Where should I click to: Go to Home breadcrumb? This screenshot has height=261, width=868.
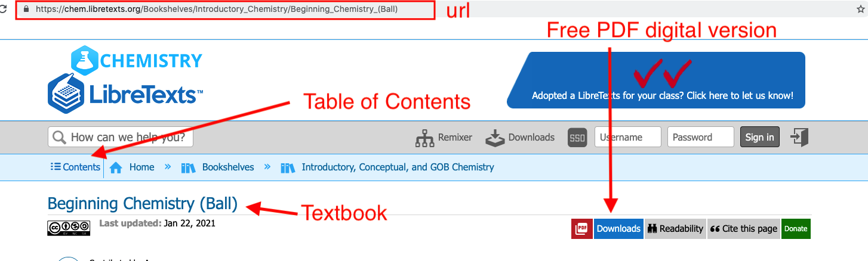click(133, 167)
